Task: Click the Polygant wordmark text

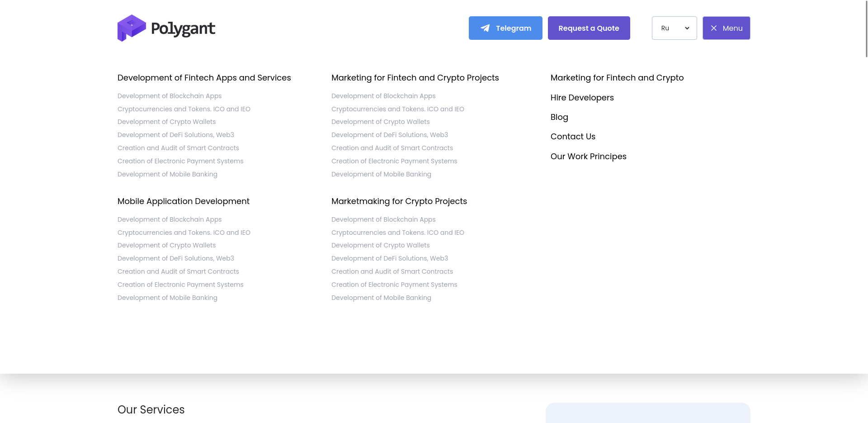Action: [x=183, y=29]
